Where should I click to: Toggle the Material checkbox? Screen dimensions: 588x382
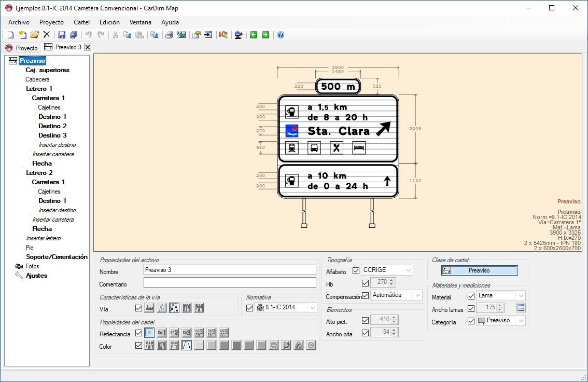pyautogui.click(x=471, y=296)
